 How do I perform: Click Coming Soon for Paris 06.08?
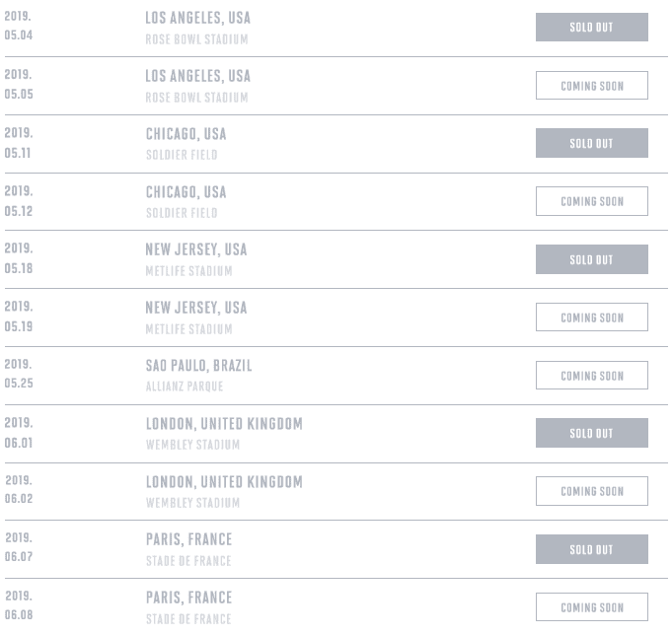coord(591,606)
